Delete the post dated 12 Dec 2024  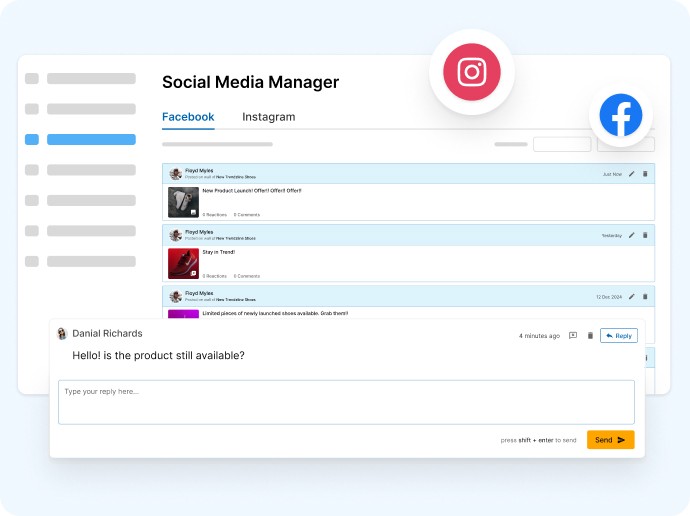pyautogui.click(x=645, y=296)
